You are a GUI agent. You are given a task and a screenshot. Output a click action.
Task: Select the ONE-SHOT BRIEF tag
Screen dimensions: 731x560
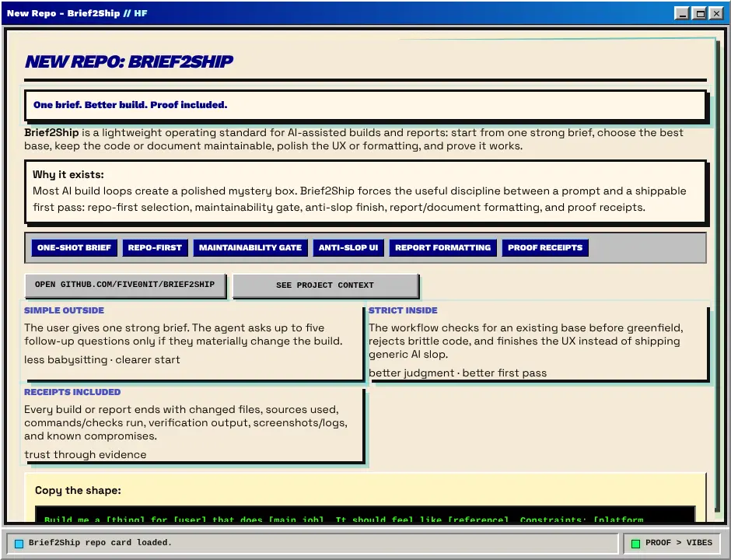74,247
